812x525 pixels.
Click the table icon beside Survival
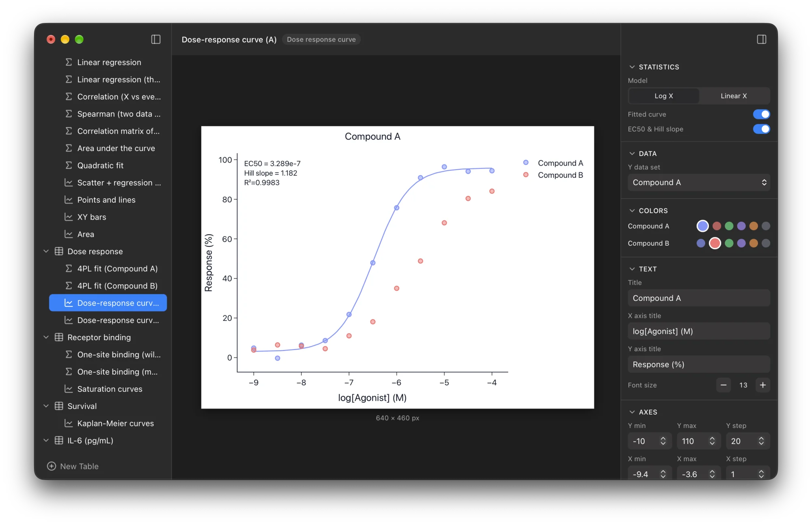tap(59, 406)
